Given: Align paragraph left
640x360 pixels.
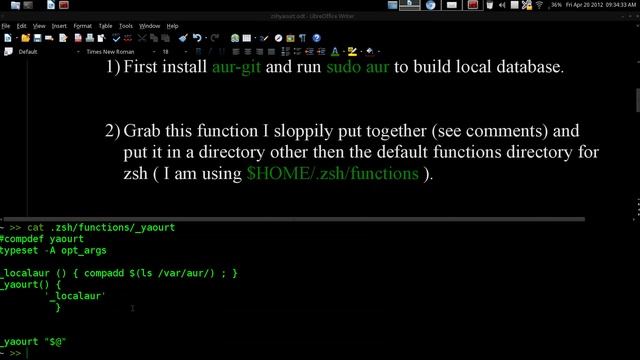Looking at the screenshot, I should [x=236, y=51].
